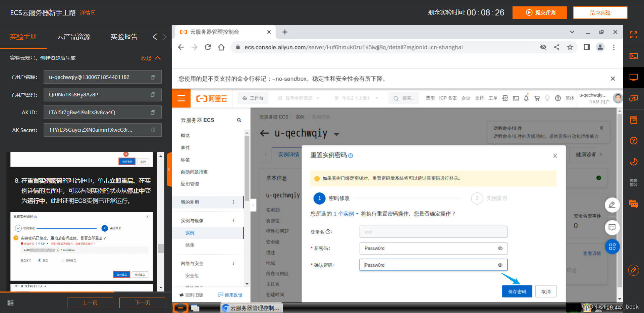Image resolution: width=644 pixels, height=313 pixels.
Task: Copy the AK ID value
Action: (153, 113)
